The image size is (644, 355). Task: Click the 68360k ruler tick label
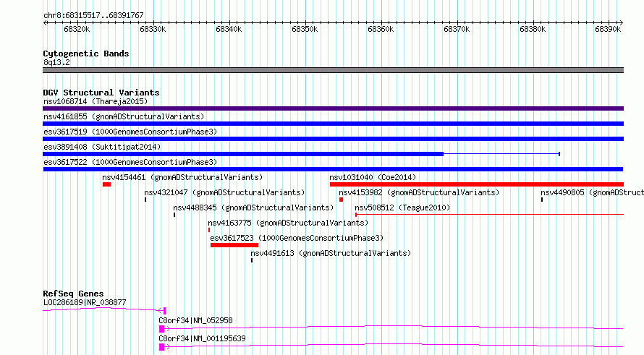pyautogui.click(x=381, y=29)
